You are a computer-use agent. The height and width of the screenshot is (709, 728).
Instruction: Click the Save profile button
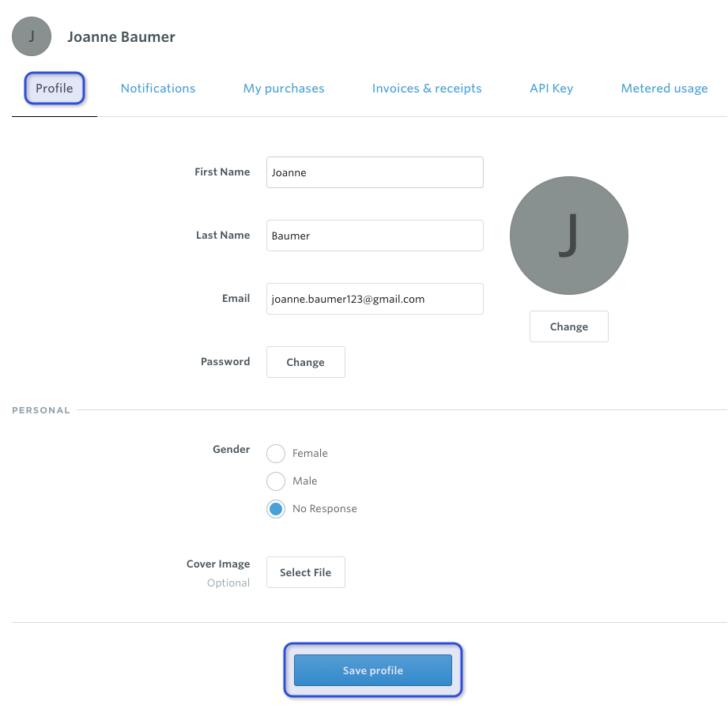click(373, 670)
